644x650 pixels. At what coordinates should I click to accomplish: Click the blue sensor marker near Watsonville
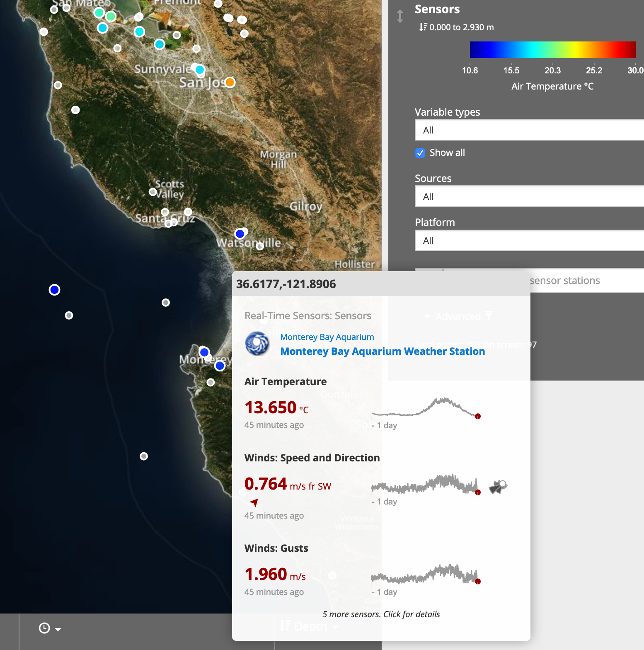[x=240, y=234]
